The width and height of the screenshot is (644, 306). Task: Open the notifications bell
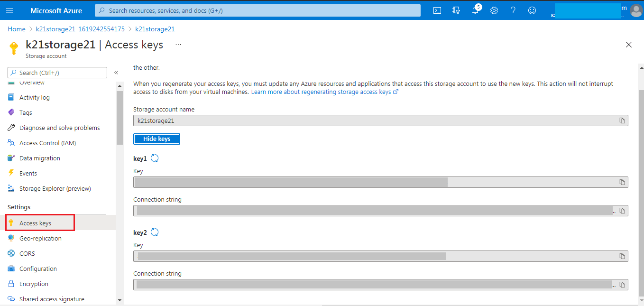click(475, 10)
